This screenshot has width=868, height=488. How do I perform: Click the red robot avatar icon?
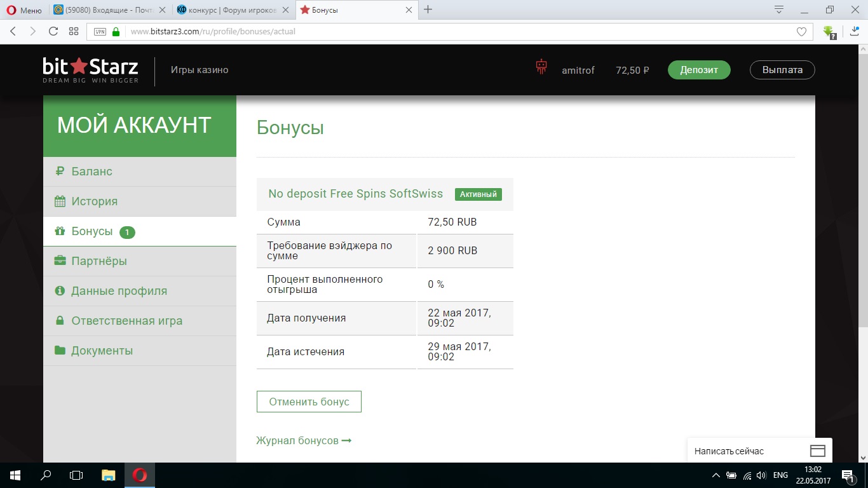click(541, 67)
